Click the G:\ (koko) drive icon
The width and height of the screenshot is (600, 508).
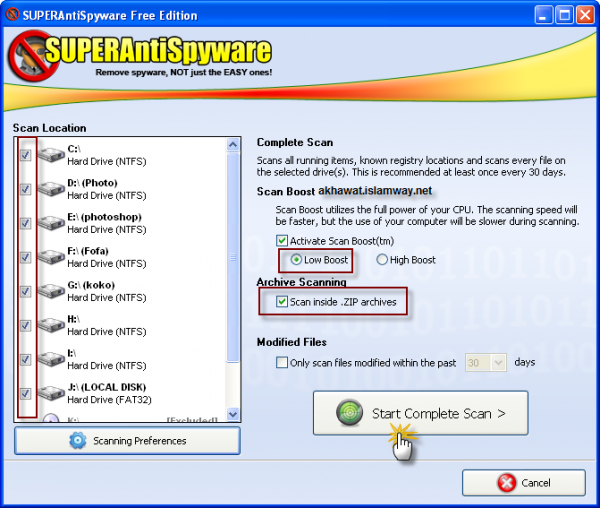click(51, 291)
